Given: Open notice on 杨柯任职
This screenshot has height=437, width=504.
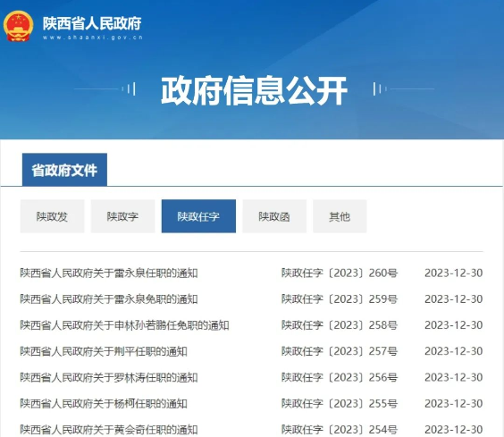Looking at the screenshot, I should [104, 404].
